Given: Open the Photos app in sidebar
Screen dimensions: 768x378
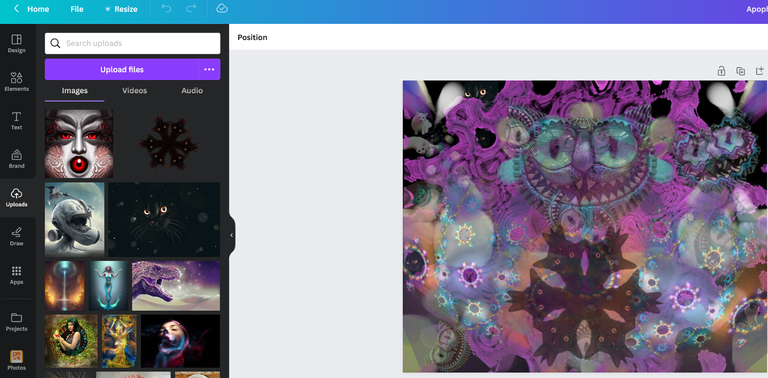Looking at the screenshot, I should [16, 360].
